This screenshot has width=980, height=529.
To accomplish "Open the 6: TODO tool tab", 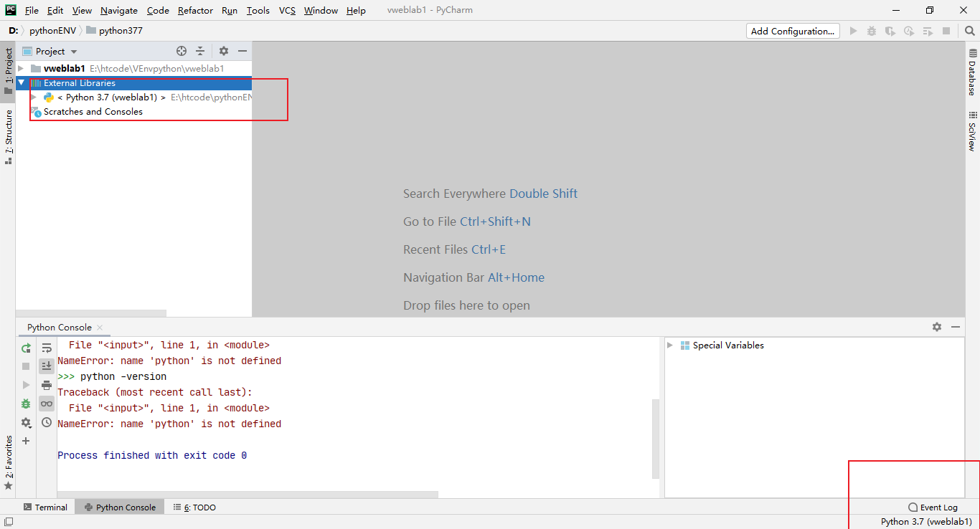I will coord(194,507).
